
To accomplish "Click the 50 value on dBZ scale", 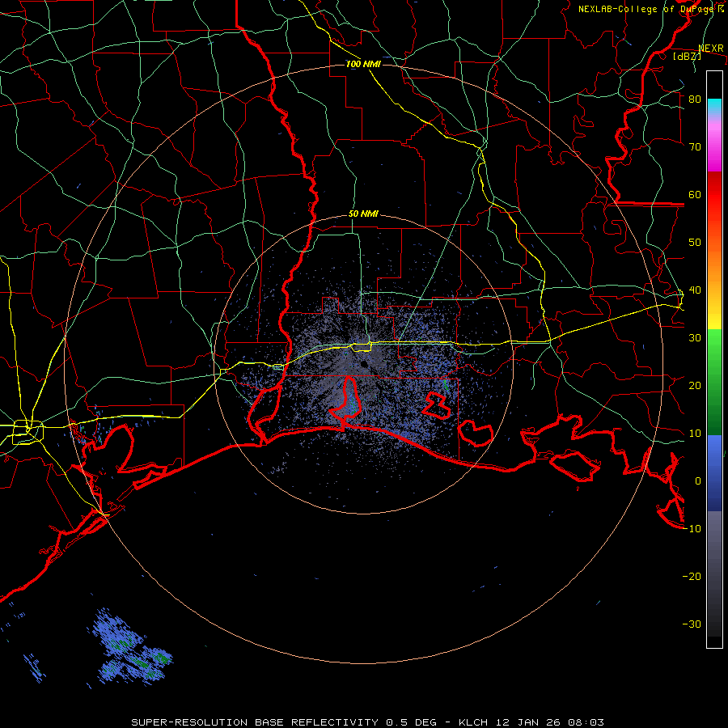I will (x=695, y=243).
